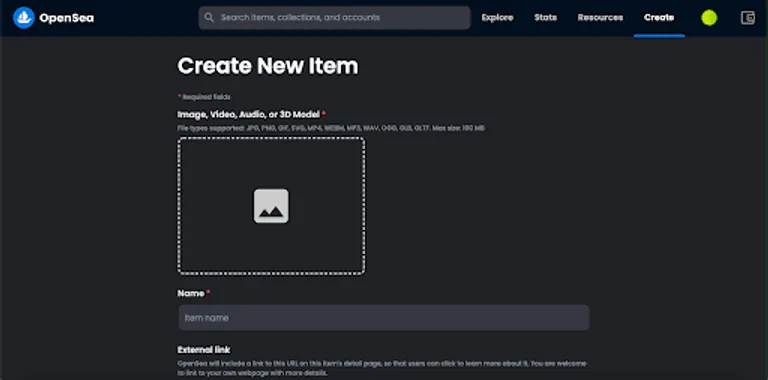
Task: Click inside the Item name input field
Action: coord(384,318)
